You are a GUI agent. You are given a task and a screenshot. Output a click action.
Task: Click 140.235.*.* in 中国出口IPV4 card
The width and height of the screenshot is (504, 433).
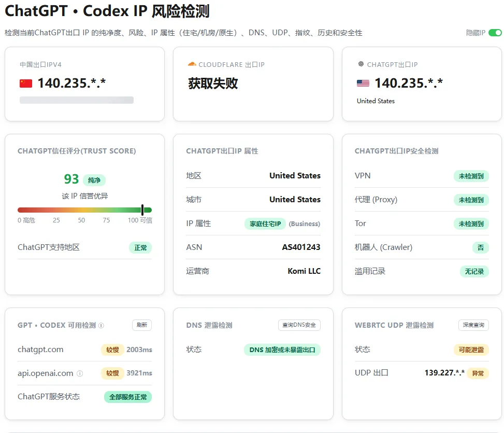tap(71, 83)
